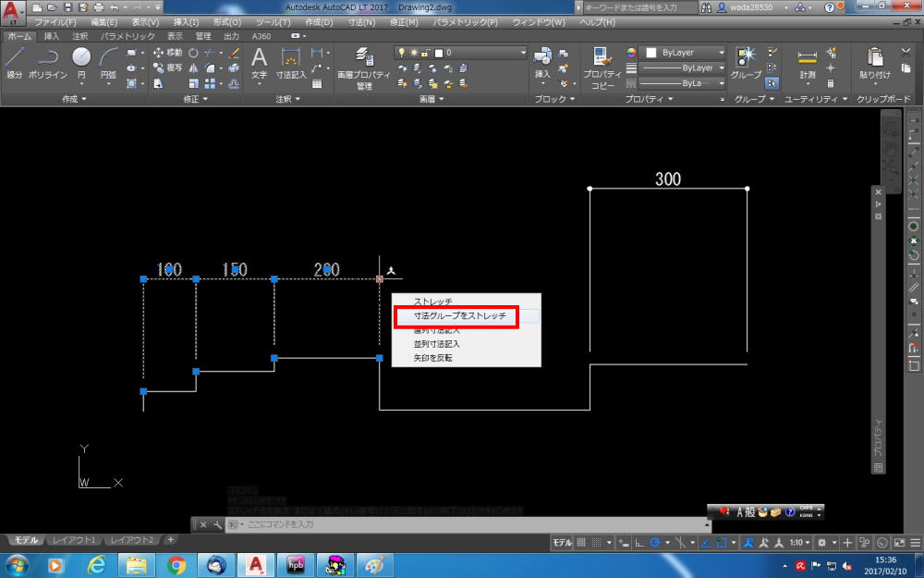This screenshot has height=578, width=924.
Task: Click the wada28530 account button
Action: click(752, 7)
